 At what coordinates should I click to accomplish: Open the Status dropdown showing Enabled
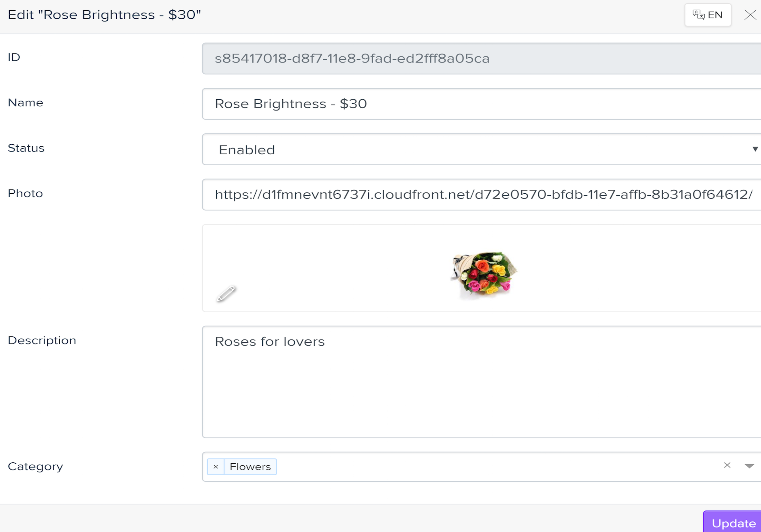tap(482, 150)
